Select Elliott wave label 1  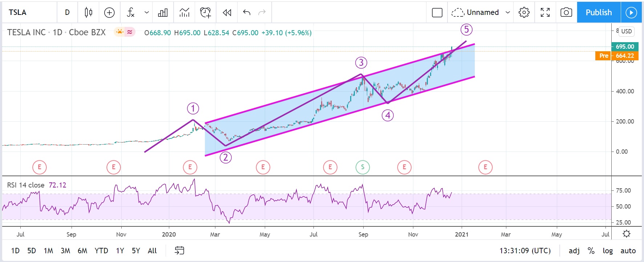tap(193, 108)
